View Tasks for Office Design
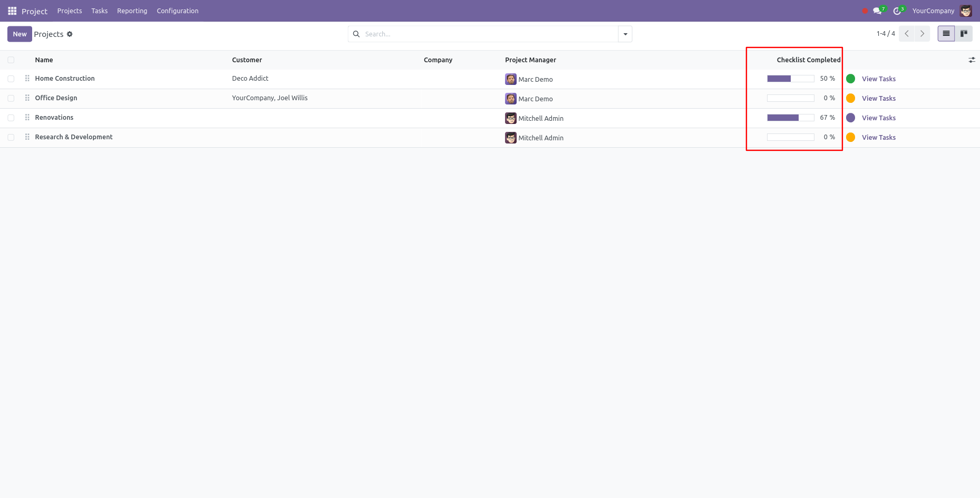980x498 pixels. (x=879, y=99)
